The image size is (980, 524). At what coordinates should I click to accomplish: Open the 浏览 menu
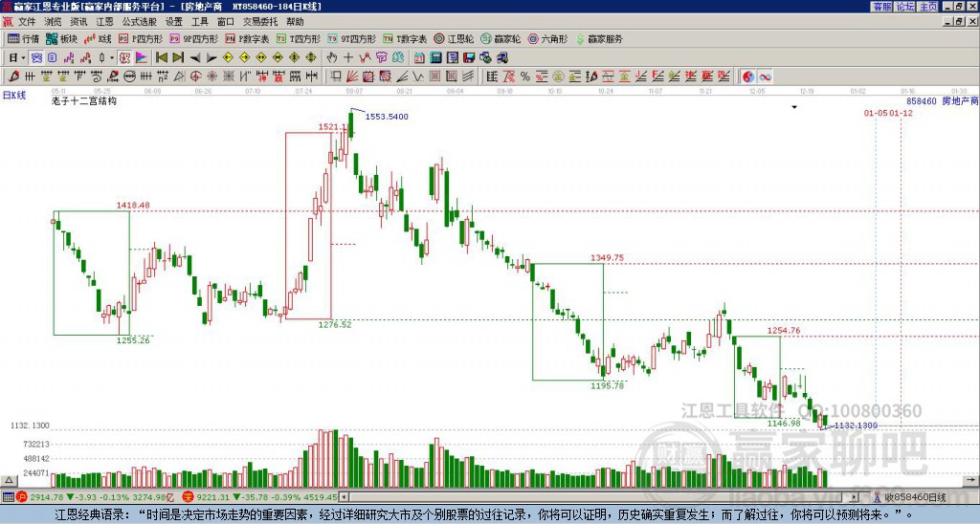(53, 22)
